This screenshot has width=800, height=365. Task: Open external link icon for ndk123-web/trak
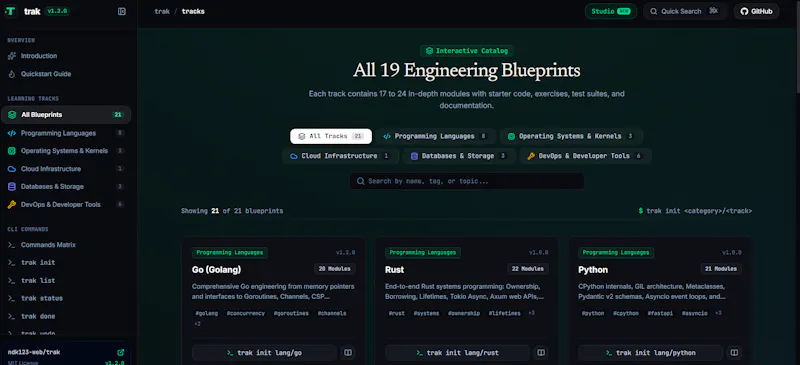(121, 352)
